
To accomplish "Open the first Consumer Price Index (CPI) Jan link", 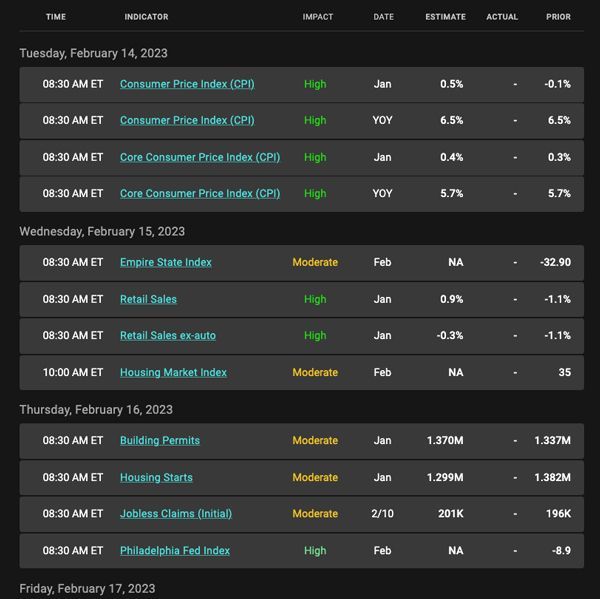I will [187, 84].
